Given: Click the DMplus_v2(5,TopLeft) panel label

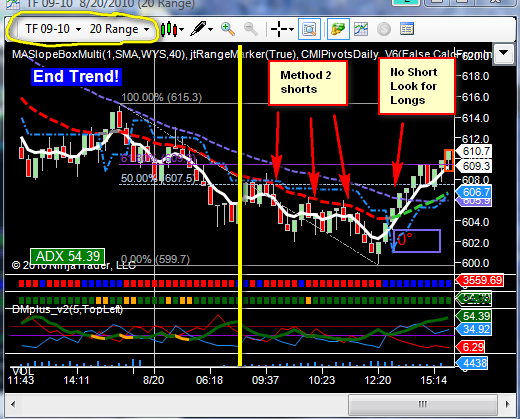Looking at the screenshot, I should [67, 309].
